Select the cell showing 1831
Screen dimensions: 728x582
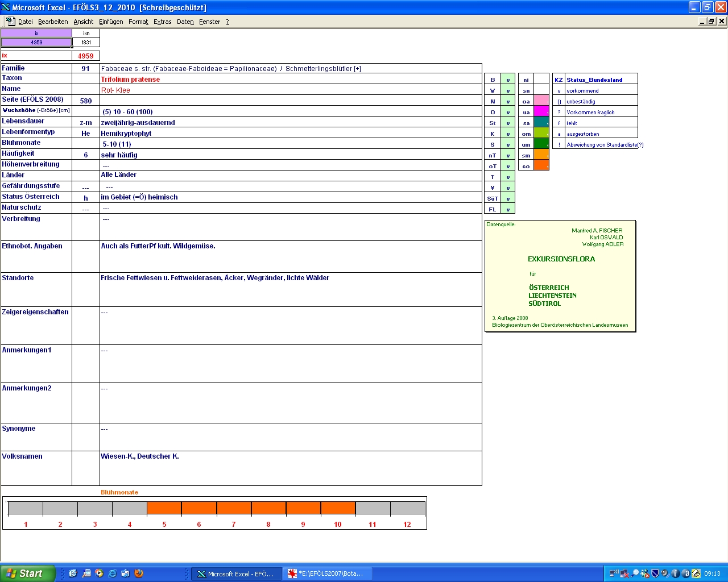click(86, 42)
